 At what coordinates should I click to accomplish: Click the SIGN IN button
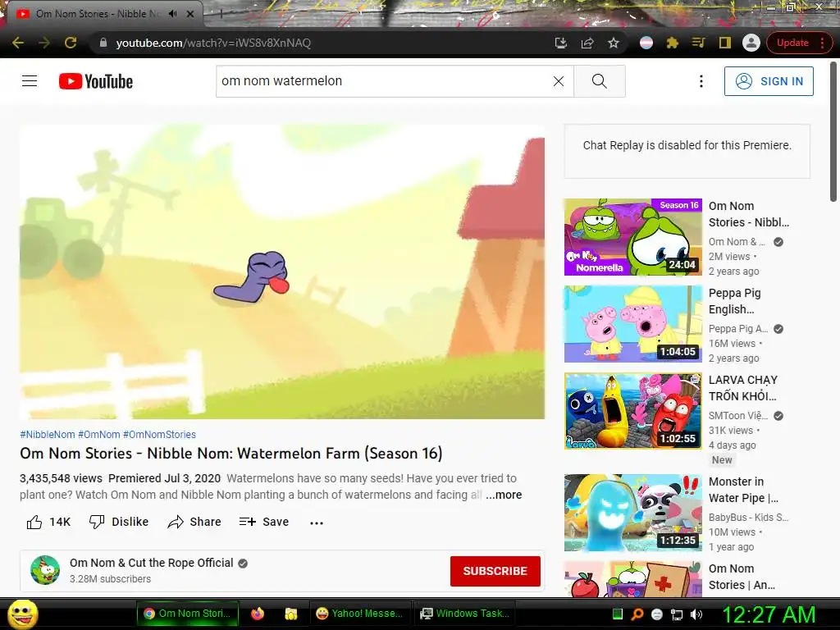(769, 81)
